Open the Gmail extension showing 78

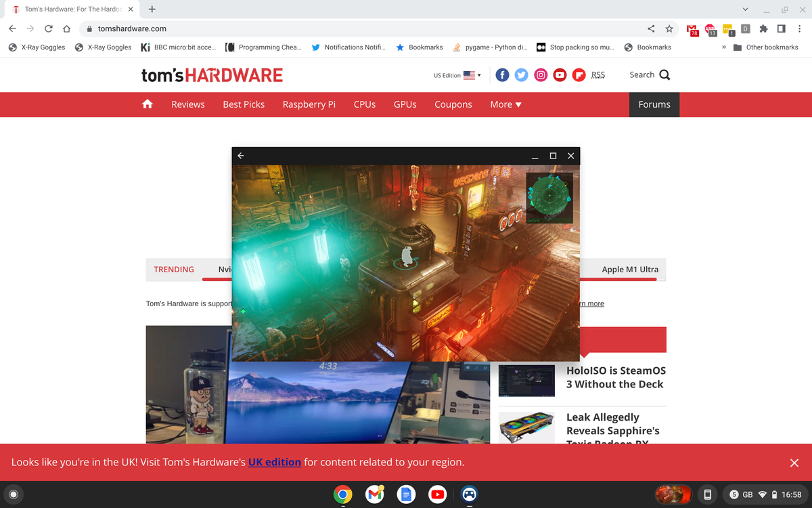692,30
